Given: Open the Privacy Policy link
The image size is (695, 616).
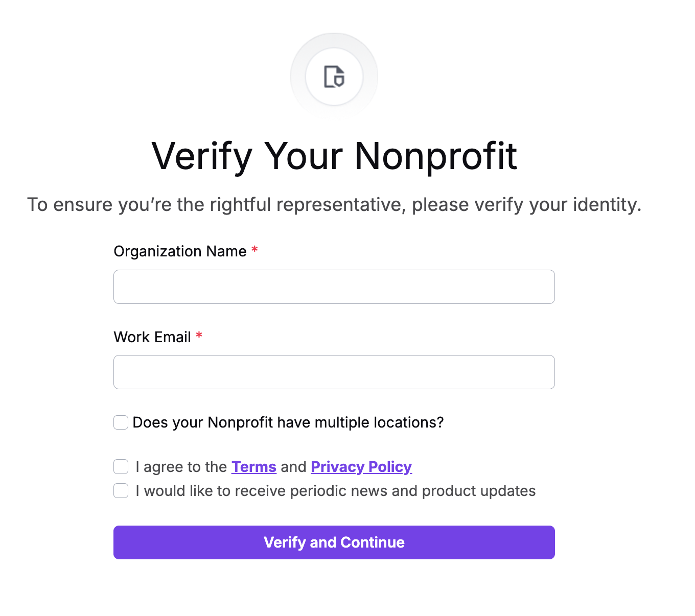Looking at the screenshot, I should coord(361,467).
